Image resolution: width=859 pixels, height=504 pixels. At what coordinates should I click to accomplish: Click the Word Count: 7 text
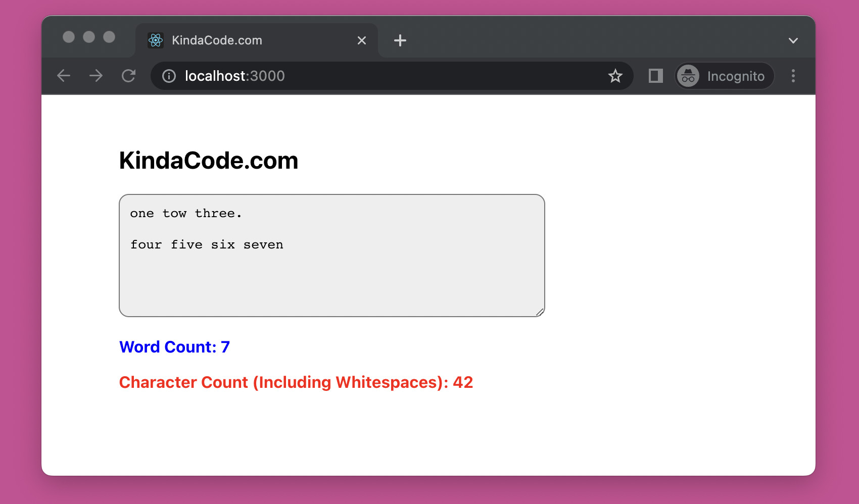pos(174,347)
